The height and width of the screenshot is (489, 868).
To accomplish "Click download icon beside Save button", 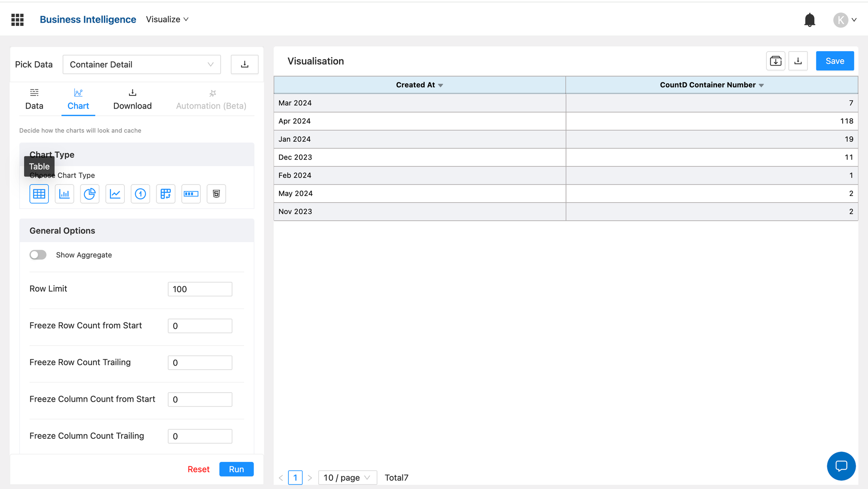I will pyautogui.click(x=798, y=61).
